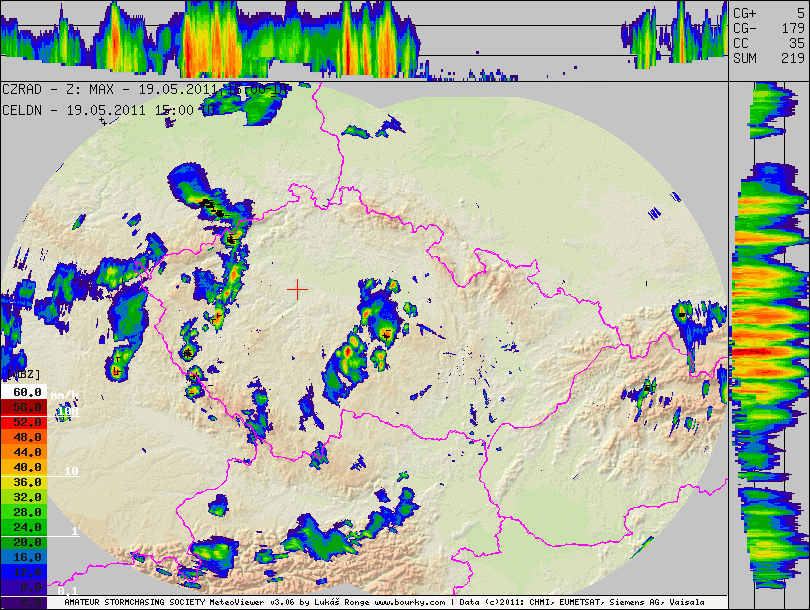Select the 60.0 dBZ white legend swatch
Image resolution: width=810 pixels, height=610 pixels.
[x=24, y=393]
